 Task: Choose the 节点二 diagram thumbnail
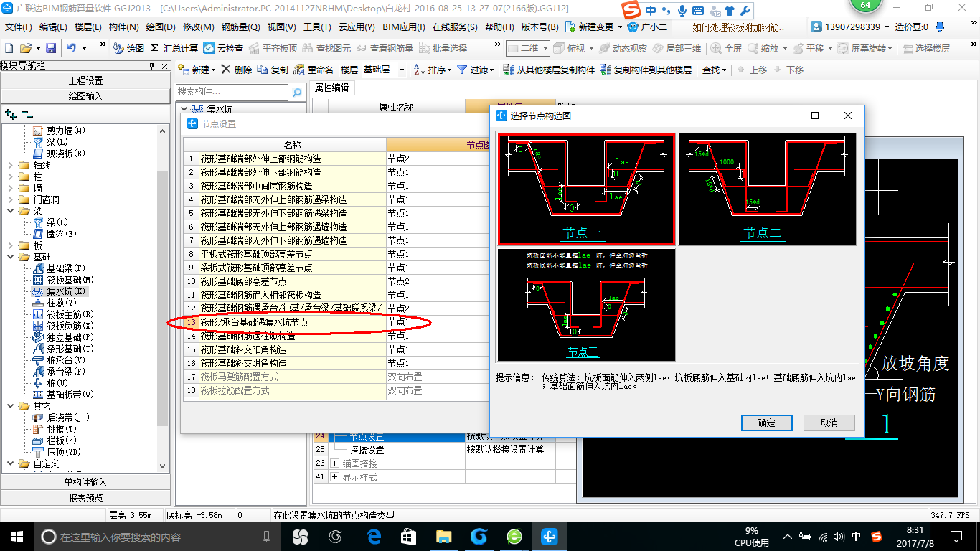click(768, 189)
